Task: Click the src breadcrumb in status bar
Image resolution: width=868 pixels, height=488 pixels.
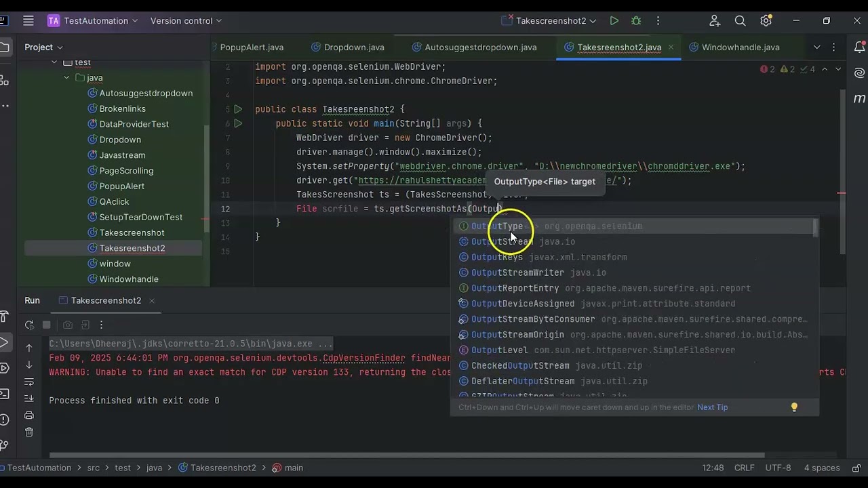Action: click(93, 468)
